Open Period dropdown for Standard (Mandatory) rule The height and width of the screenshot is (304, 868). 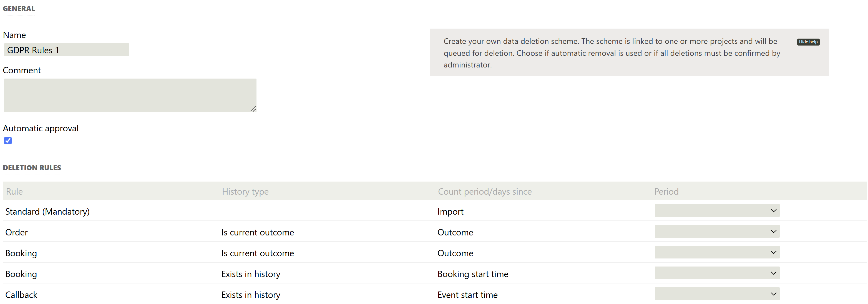click(717, 211)
